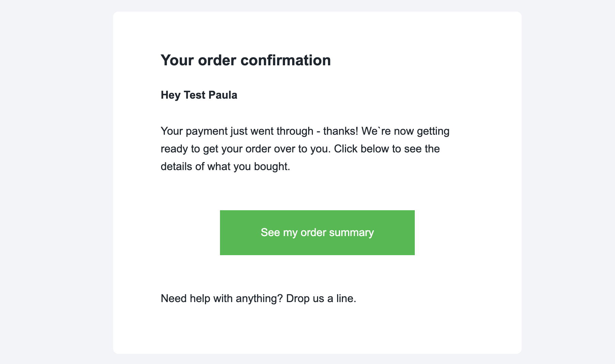Click the 'Need help with anything?' text
Image resolution: width=615 pixels, height=364 pixels.
[x=222, y=298]
